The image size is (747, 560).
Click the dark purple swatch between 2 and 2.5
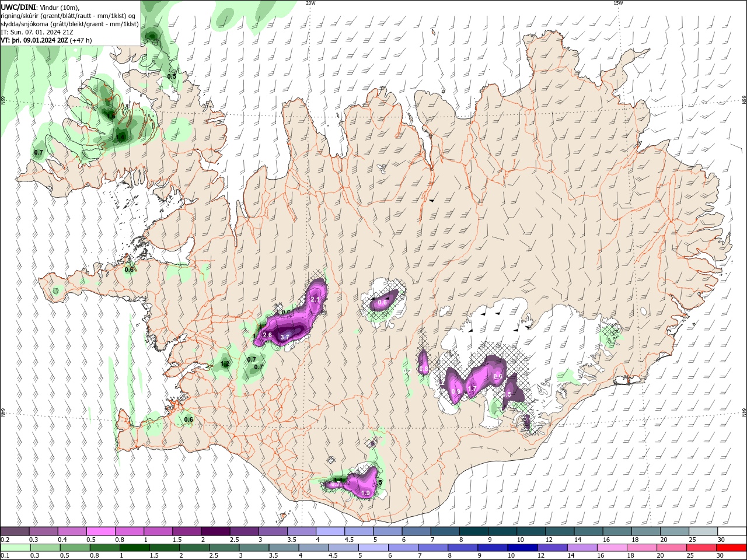point(215,531)
